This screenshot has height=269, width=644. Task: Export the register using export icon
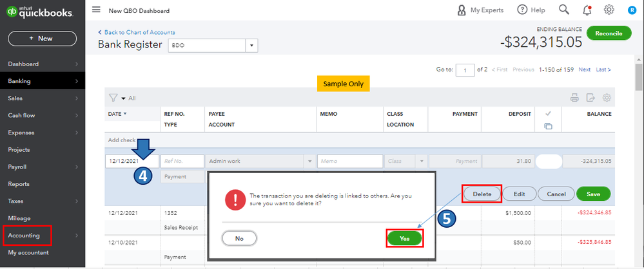(x=590, y=98)
